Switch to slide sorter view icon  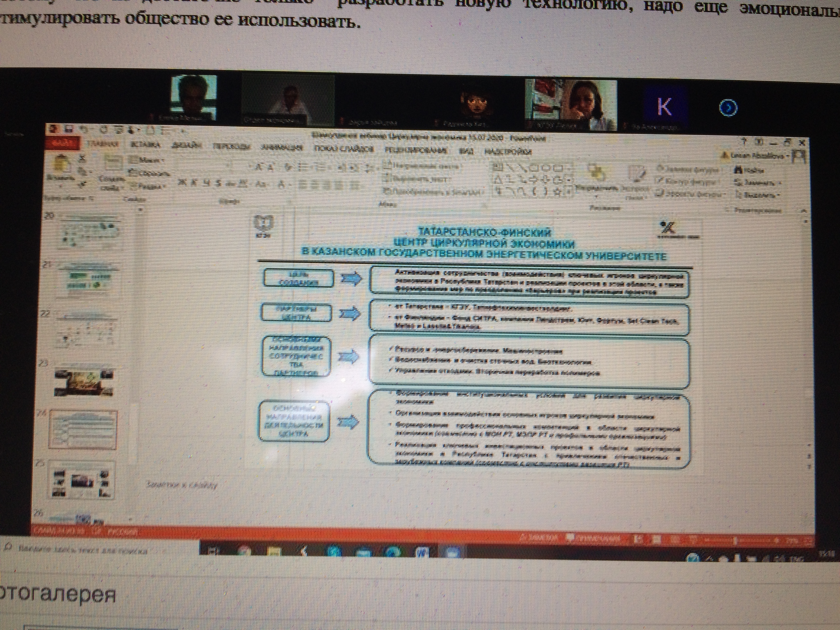click(x=657, y=539)
